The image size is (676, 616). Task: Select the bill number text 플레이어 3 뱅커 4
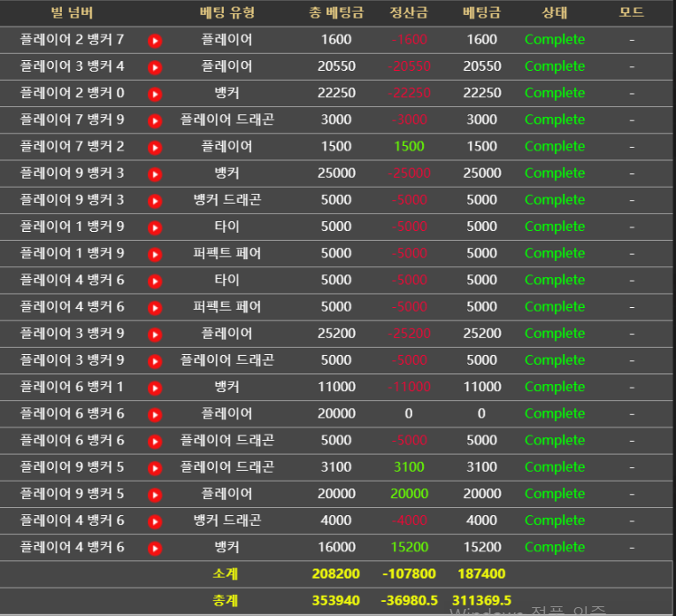click(x=72, y=66)
